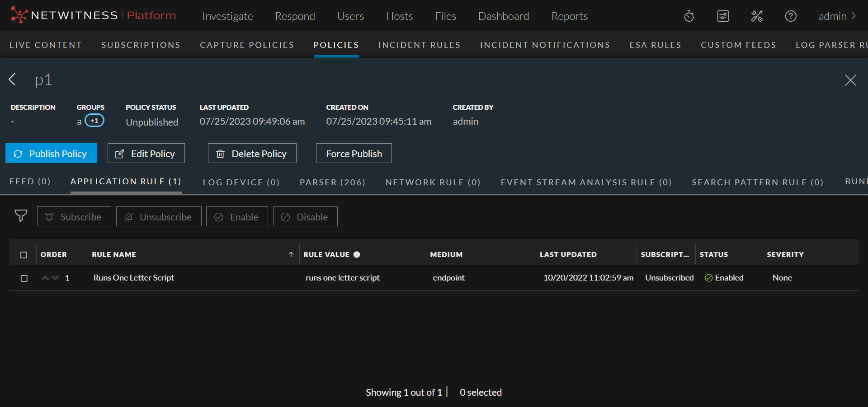Open Runs One Letter Script rule

134,278
